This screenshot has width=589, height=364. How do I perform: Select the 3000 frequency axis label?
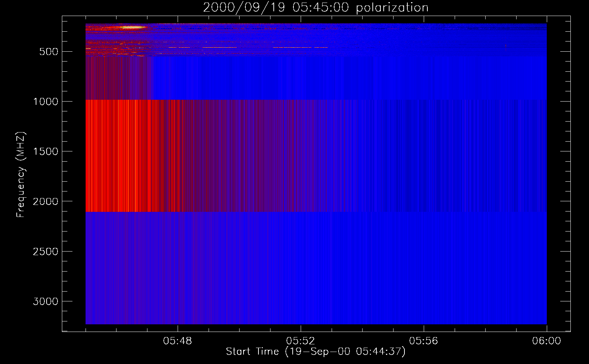(x=46, y=301)
